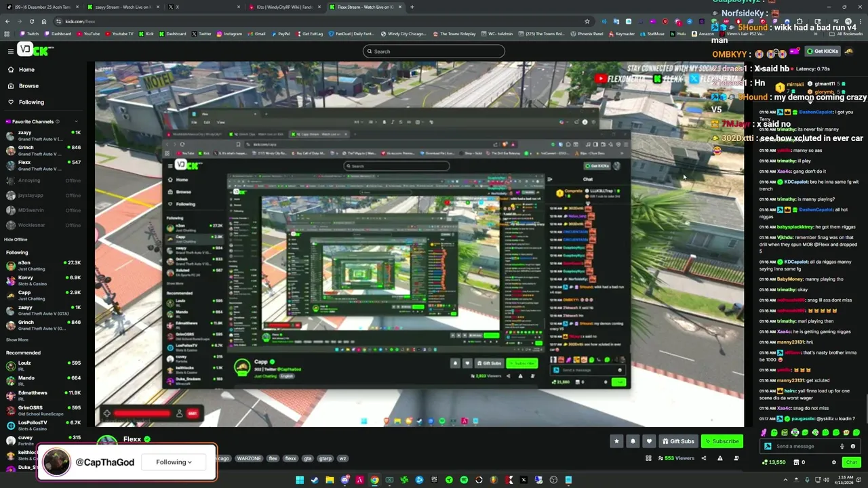Viewport: 868px width, 488px height.
Task: Open offline channel Annoying
Action: tap(42, 180)
